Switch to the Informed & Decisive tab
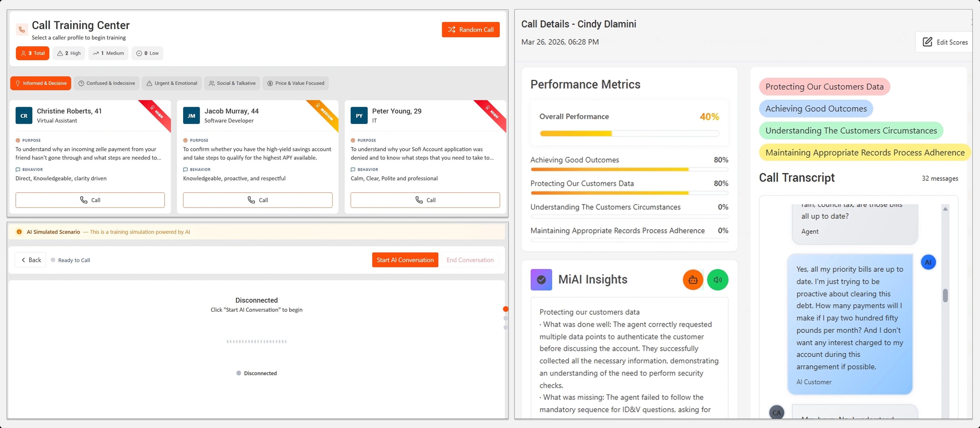Image resolution: width=980 pixels, height=428 pixels. pos(41,83)
